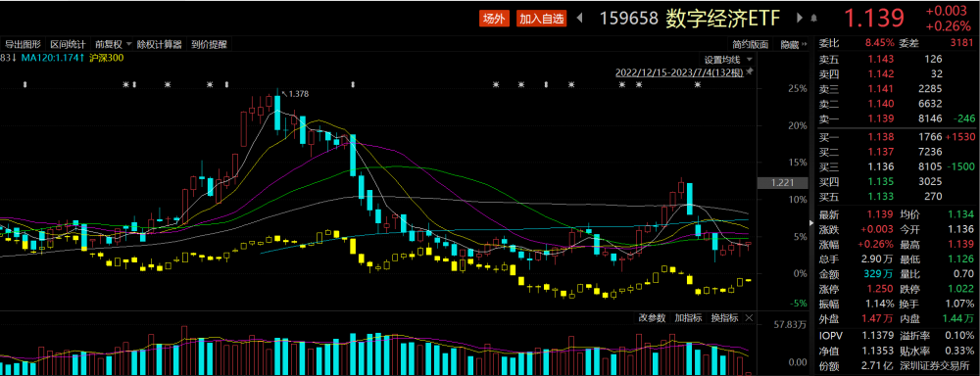Image resolution: width=980 pixels, height=376 pixels.
Task: Click 换指标 to switch indicator
Action: click(x=724, y=318)
